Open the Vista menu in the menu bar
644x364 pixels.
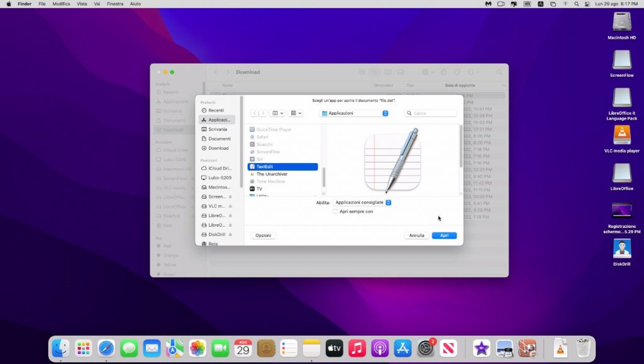tap(82, 4)
